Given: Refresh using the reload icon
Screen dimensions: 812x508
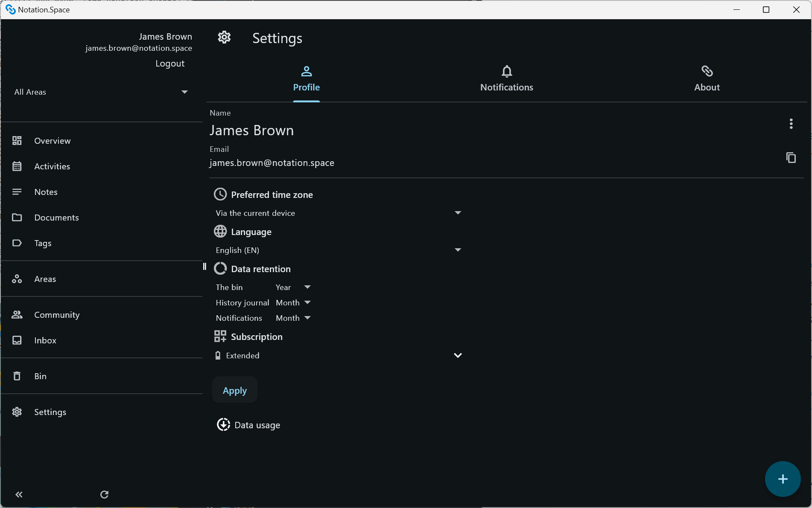Looking at the screenshot, I should point(104,494).
